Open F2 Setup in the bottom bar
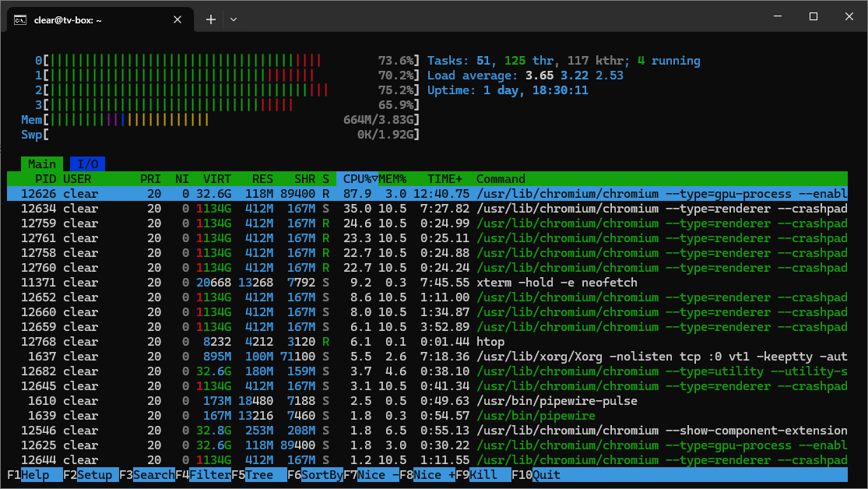The height and width of the screenshot is (489, 868). point(90,475)
